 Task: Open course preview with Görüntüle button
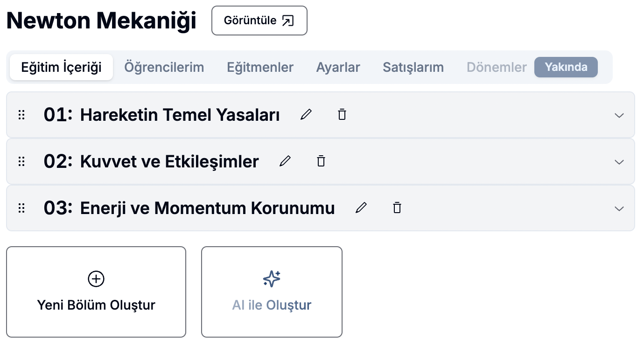[259, 21]
